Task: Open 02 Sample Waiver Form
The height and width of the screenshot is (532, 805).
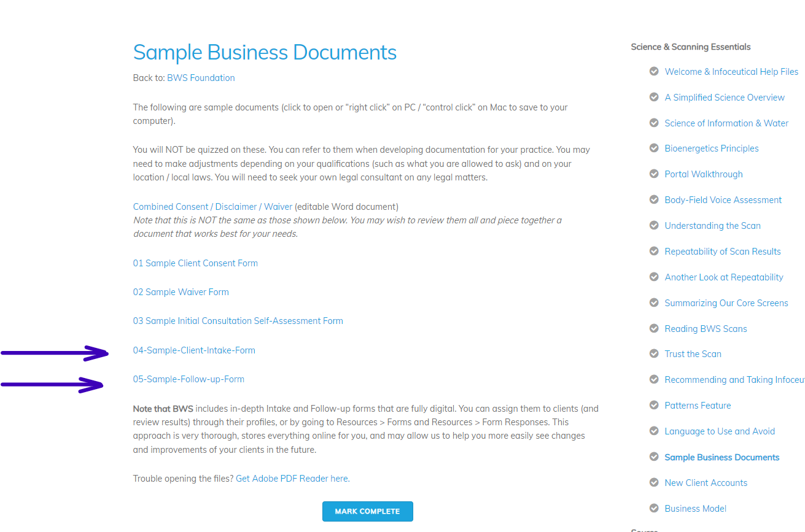Action: click(181, 292)
